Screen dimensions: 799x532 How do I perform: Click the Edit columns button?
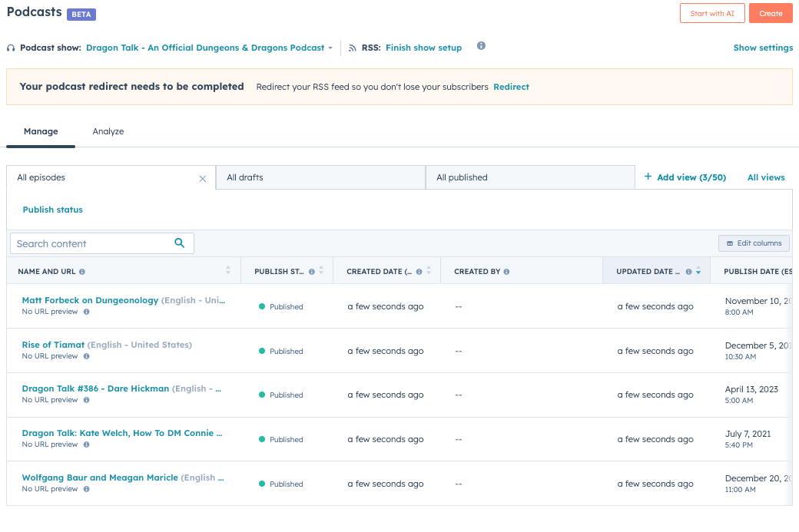(x=754, y=243)
